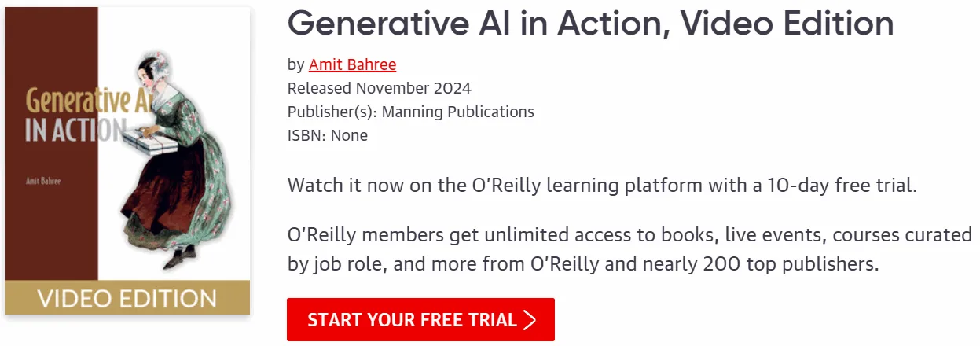Click the Generative AI title on the cover
The height and width of the screenshot is (346, 980).
[78, 101]
